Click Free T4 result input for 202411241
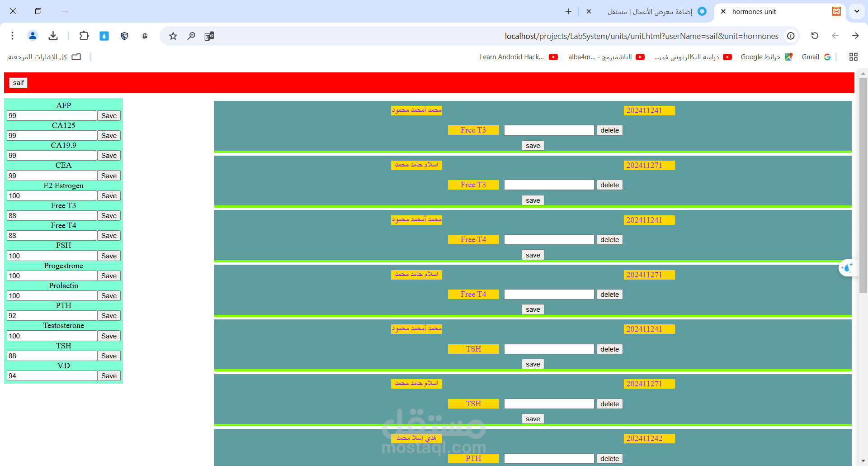This screenshot has width=868, height=466. click(549, 240)
